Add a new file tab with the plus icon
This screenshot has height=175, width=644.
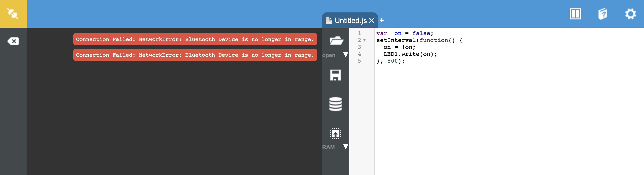coord(382,20)
